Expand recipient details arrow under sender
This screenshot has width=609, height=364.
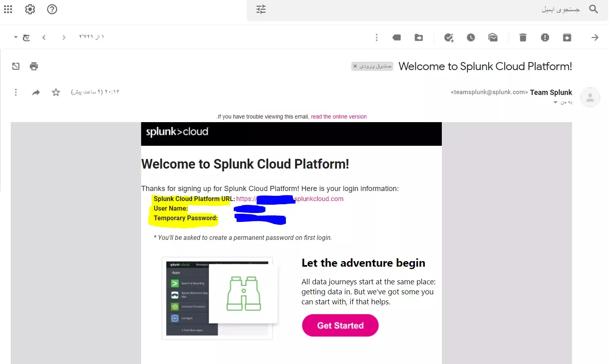coord(555,103)
